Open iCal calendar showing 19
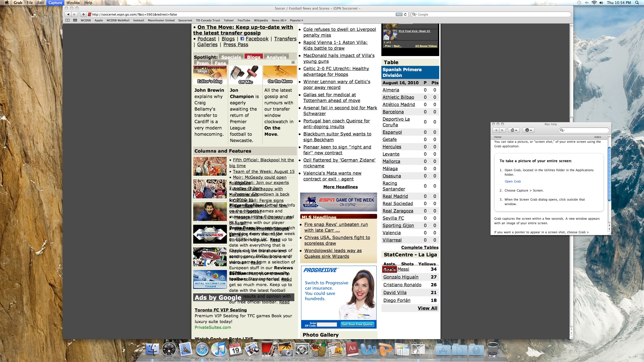 click(235, 349)
